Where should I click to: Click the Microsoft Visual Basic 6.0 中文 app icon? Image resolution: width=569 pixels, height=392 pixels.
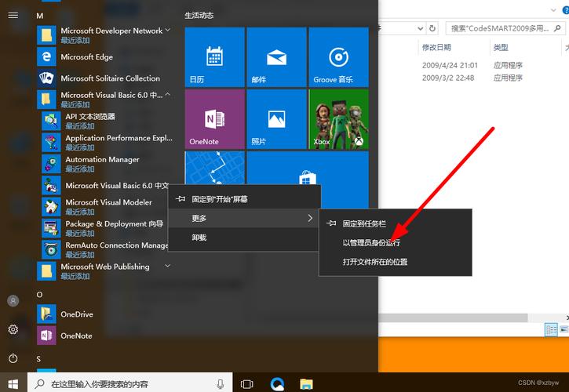[x=51, y=185]
